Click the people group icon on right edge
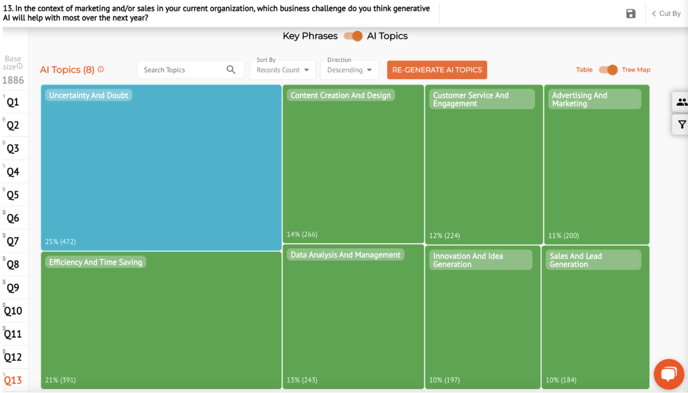 (x=681, y=102)
